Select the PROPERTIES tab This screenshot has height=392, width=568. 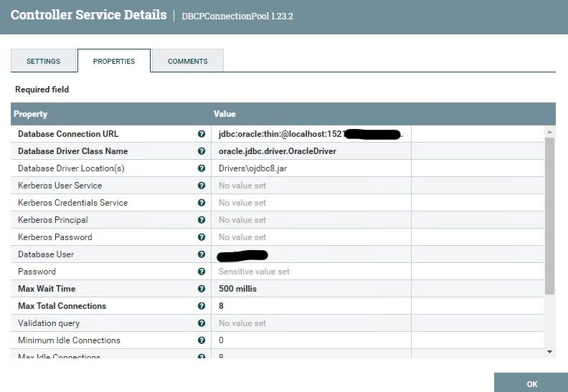[114, 61]
